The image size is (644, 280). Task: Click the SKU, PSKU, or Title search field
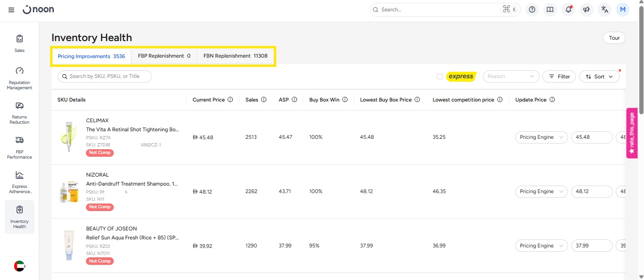[105, 76]
